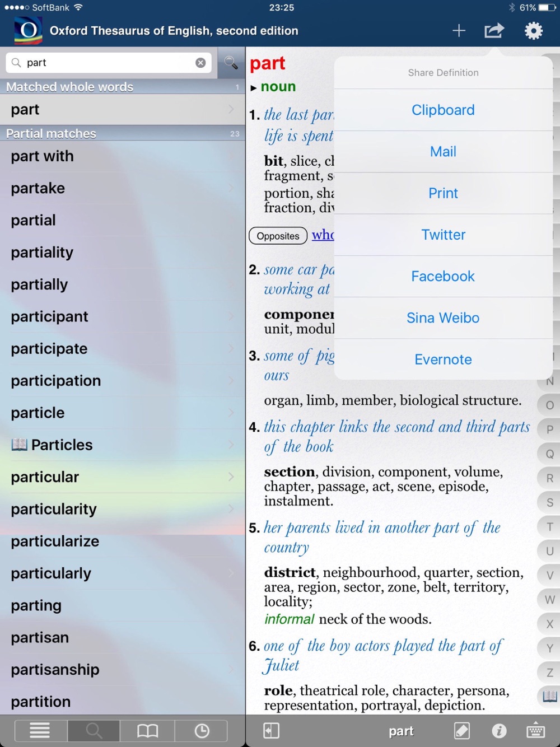This screenshot has height=747, width=560.
Task: Jump to letter Q in the index
Action: click(550, 454)
